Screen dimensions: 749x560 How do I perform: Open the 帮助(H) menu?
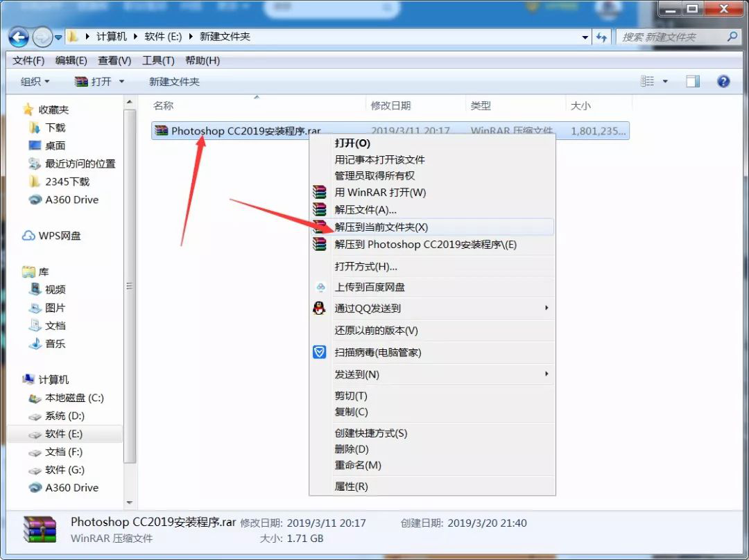point(203,60)
